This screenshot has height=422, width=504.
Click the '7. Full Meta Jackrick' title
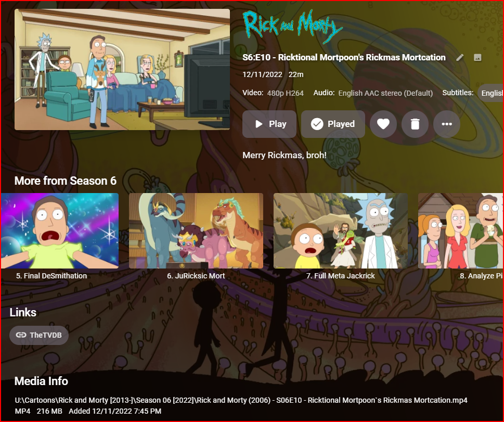[x=340, y=276]
